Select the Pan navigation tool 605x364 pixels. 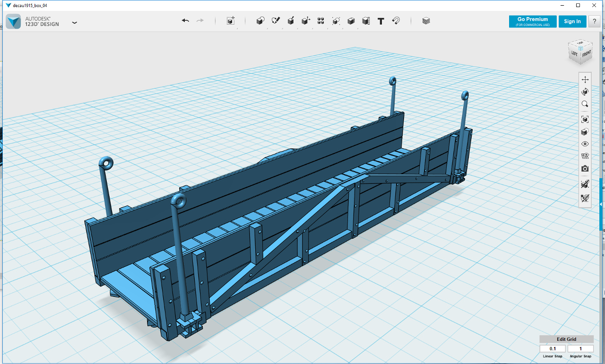585,79
